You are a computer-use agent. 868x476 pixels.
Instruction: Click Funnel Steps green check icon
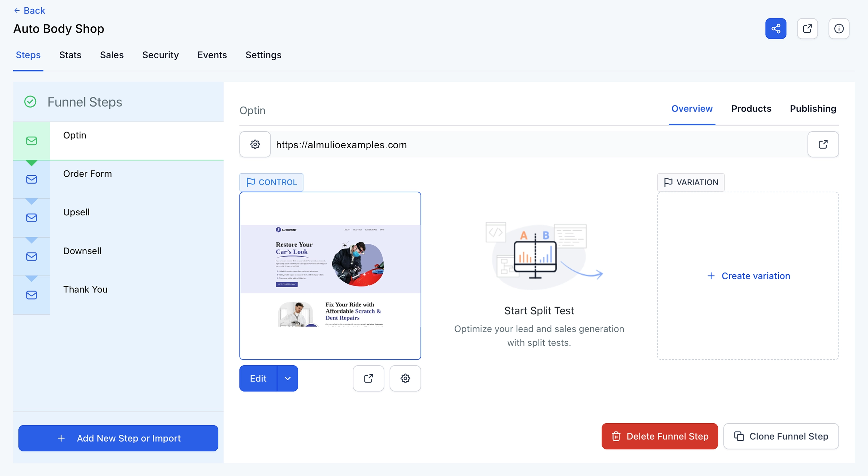click(30, 102)
